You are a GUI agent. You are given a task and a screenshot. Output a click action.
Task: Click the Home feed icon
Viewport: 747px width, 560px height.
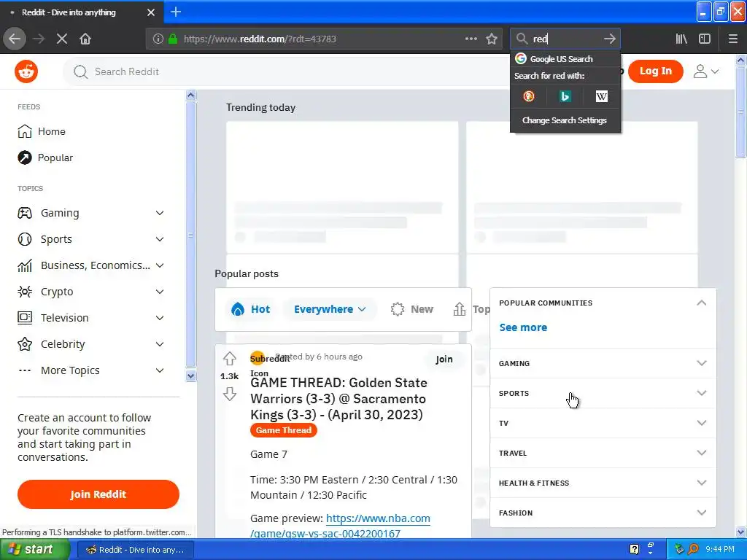pos(25,131)
